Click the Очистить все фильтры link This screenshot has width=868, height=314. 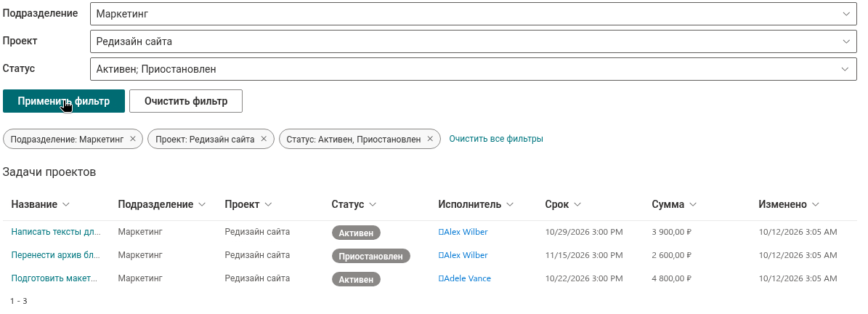pos(496,138)
